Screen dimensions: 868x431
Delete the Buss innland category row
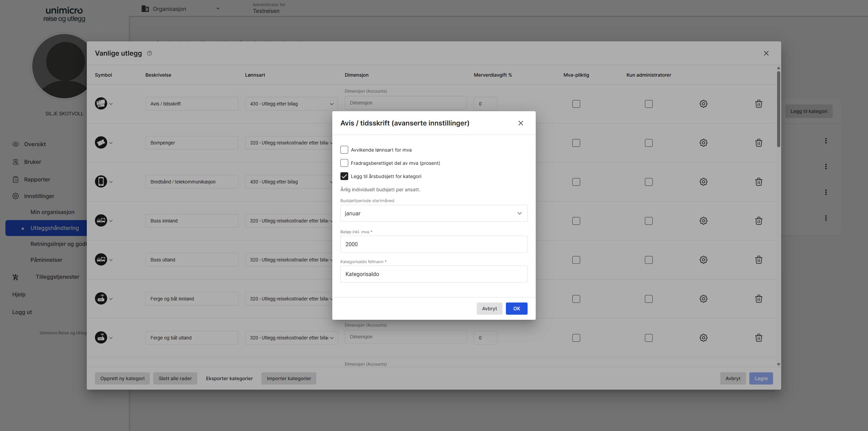tap(758, 221)
